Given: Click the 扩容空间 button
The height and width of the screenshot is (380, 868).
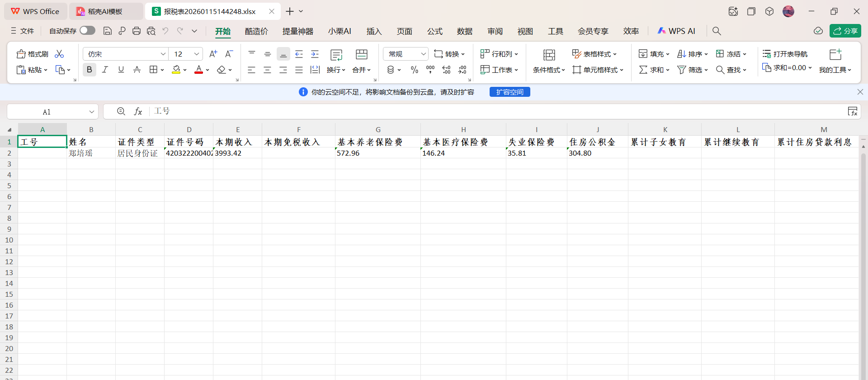Looking at the screenshot, I should tap(509, 92).
